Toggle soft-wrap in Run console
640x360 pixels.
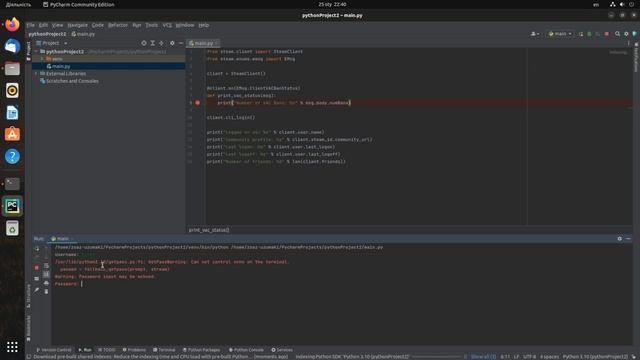(x=46, y=266)
